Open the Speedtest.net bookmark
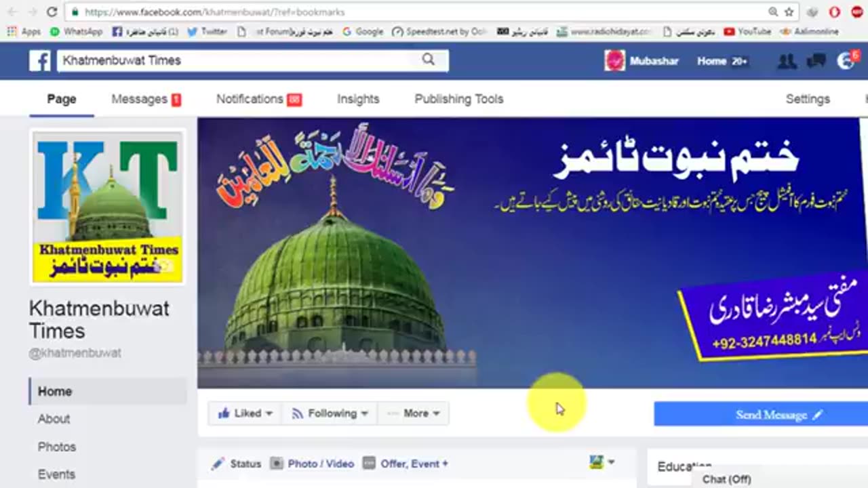Screen dimensions: 868x488 click(439, 31)
